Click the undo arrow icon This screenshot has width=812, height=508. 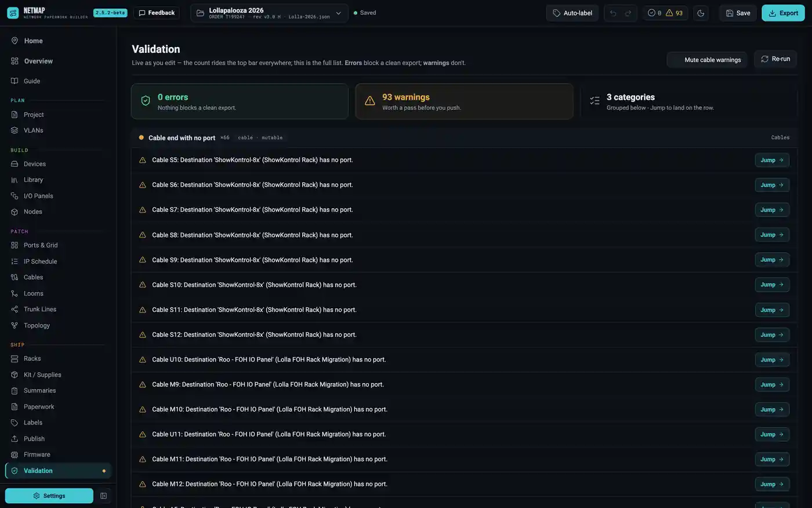pyautogui.click(x=613, y=13)
